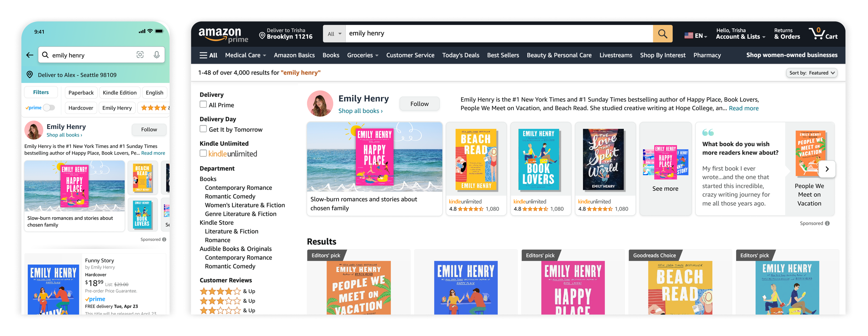
Task: Click Shop women-owned businesses
Action: (792, 55)
